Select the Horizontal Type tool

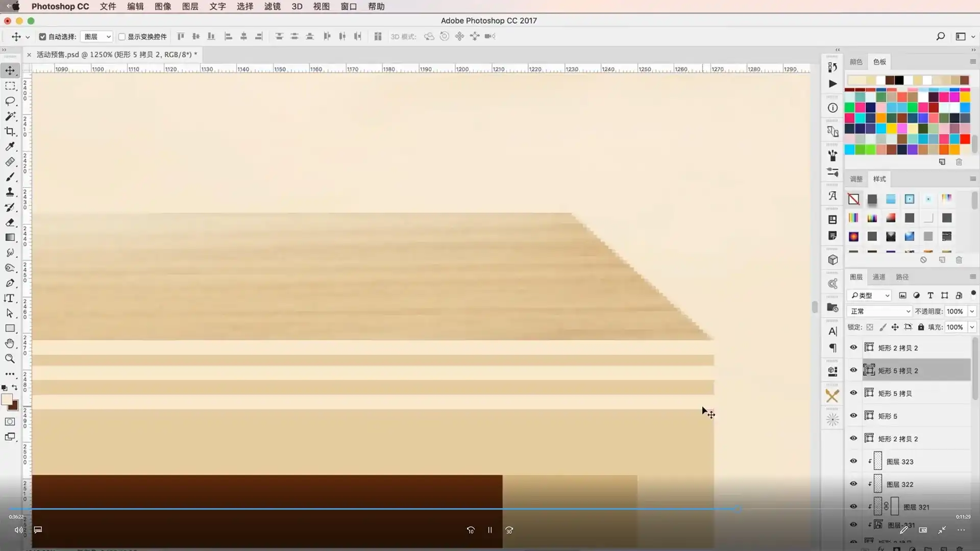pyautogui.click(x=10, y=298)
